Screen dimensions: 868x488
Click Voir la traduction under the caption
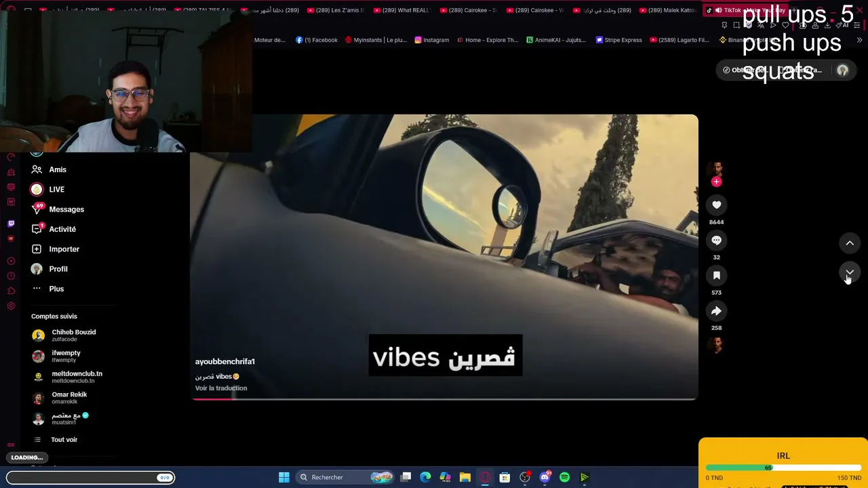[x=221, y=388]
